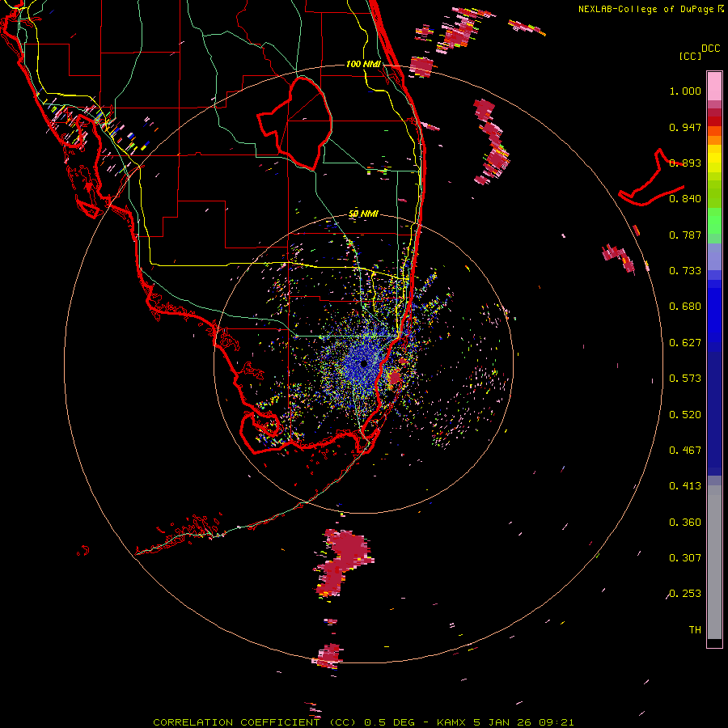This screenshot has height=728, width=728.
Task: Click the CORRELATION COEFFICIENT (CC) caption text
Action: [x=255, y=722]
